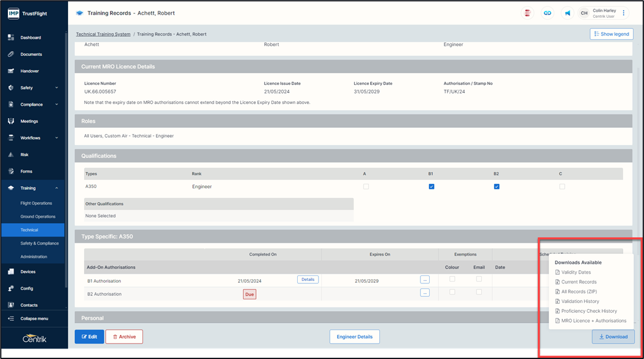This screenshot has height=359, width=644.
Task: Select the Handover sidebar icon
Action: click(x=11, y=71)
